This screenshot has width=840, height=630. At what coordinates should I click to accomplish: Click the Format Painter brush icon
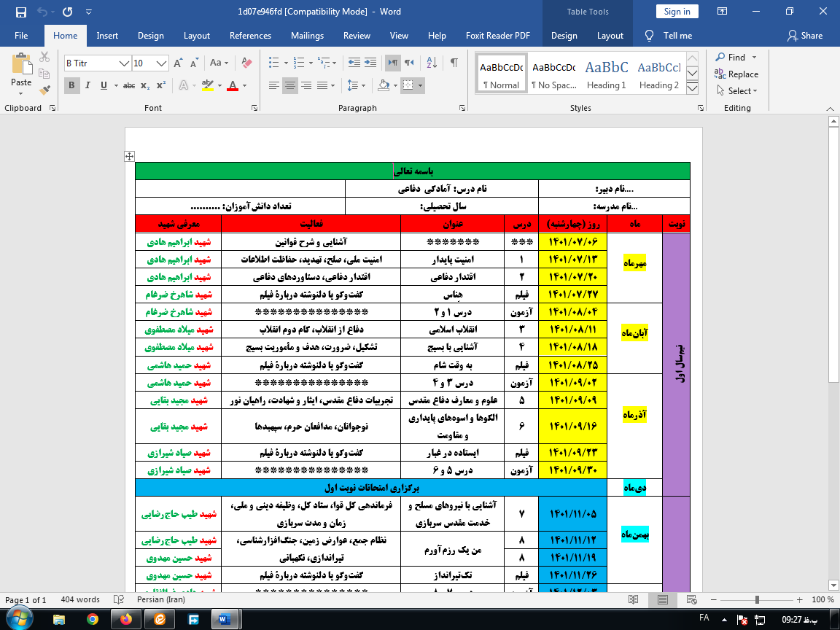coord(44,90)
